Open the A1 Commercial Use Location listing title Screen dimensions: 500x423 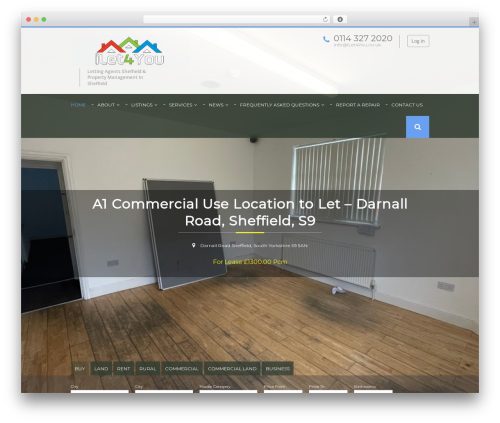[x=250, y=212]
